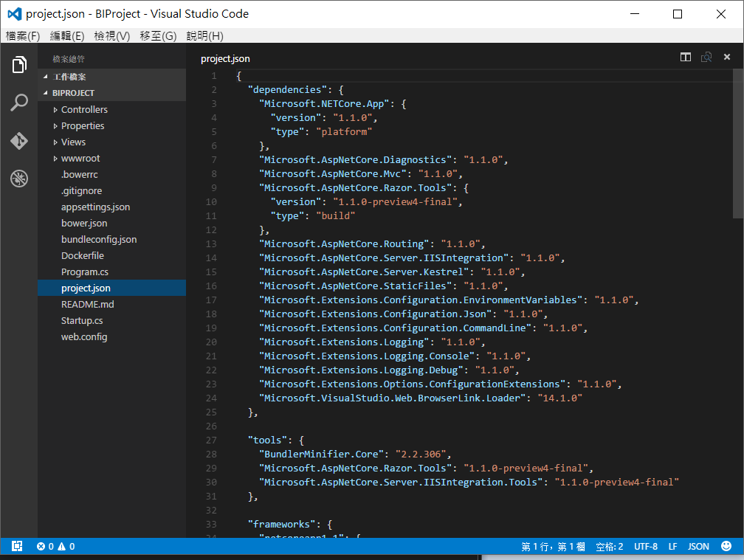Image resolution: width=744 pixels, height=560 pixels.
Task: Collapse the 工作檔案 section
Action: point(111,76)
